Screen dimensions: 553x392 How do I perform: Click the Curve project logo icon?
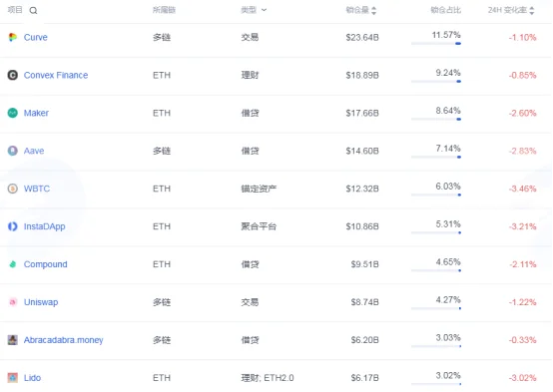(x=13, y=37)
